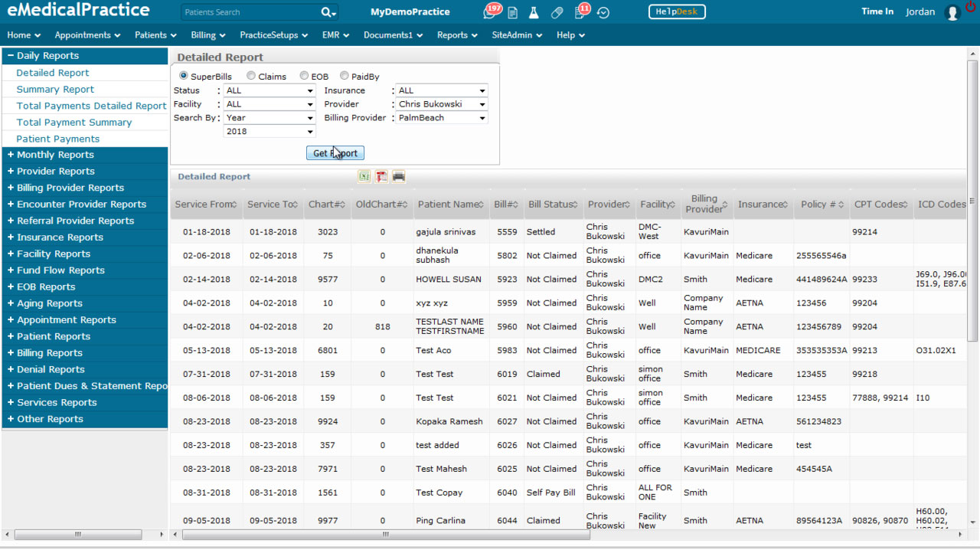Image resolution: width=980 pixels, height=550 pixels.
Task: Open the lab flask icon
Action: (x=534, y=13)
